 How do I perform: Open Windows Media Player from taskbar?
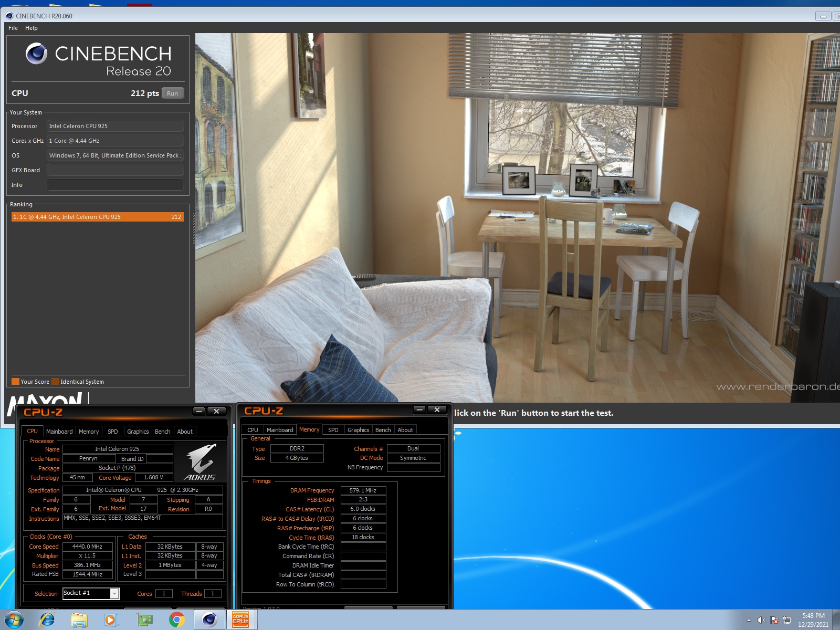[x=111, y=620]
